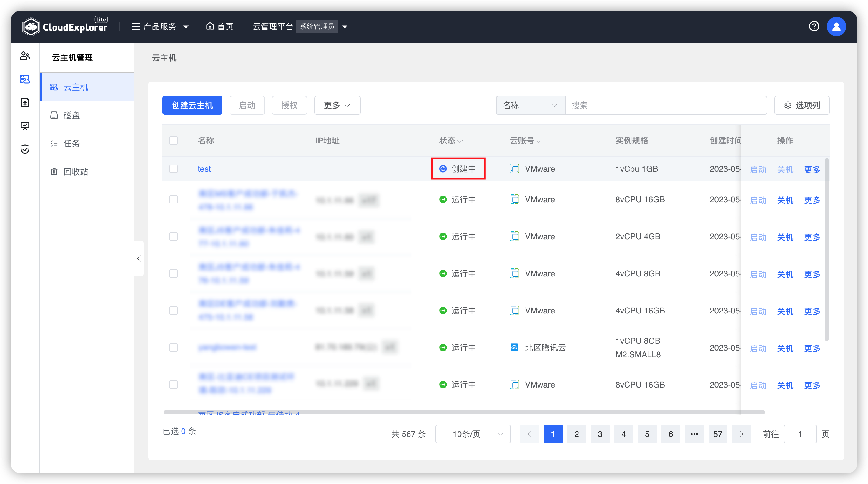Go to 首页 in the top navigation
The image size is (868, 484).
point(220,26)
